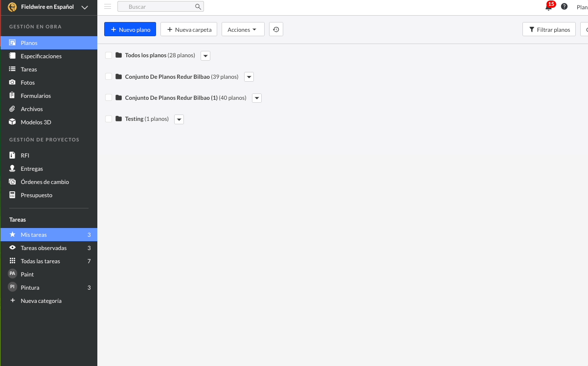Click the Especificaciones notebook icon
Image resolution: width=588 pixels, height=366 pixels.
tap(12, 56)
